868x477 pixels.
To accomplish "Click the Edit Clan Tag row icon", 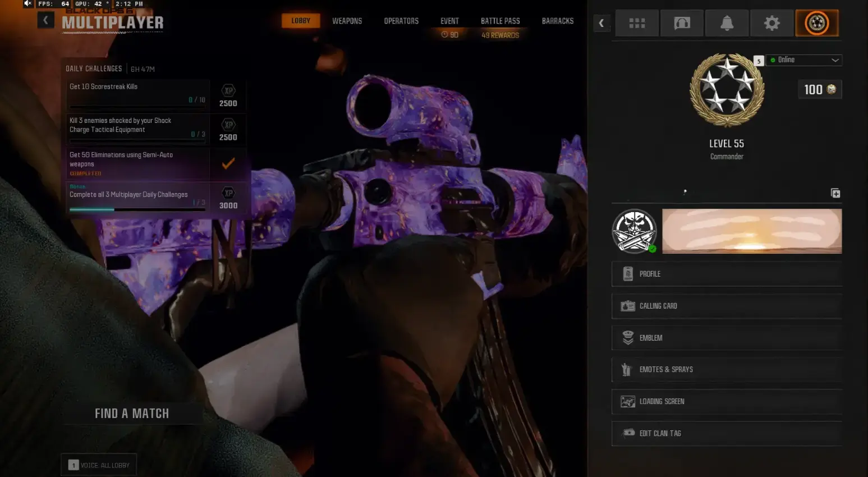I will tap(629, 433).
